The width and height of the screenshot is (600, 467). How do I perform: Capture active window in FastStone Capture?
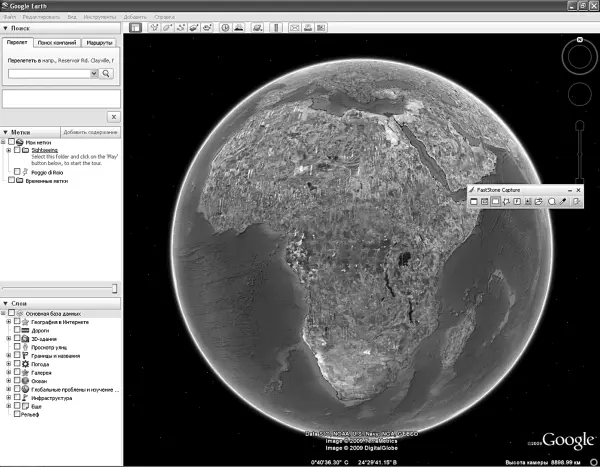(x=474, y=201)
